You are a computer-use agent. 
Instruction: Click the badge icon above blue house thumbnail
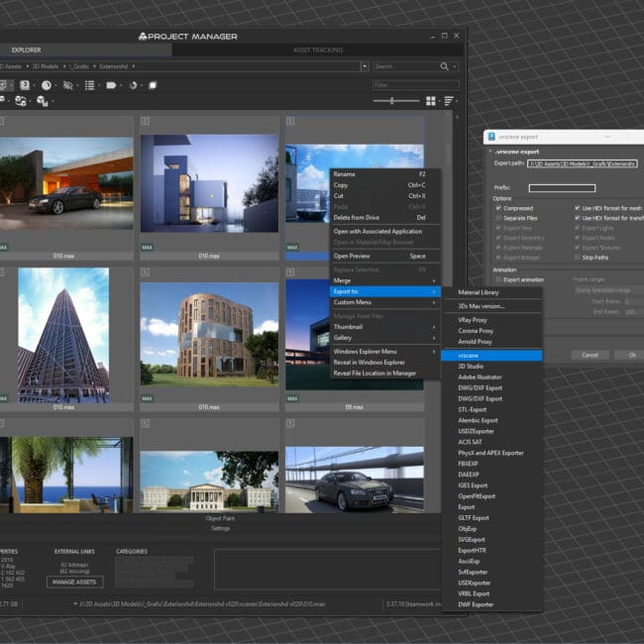pyautogui.click(x=145, y=121)
